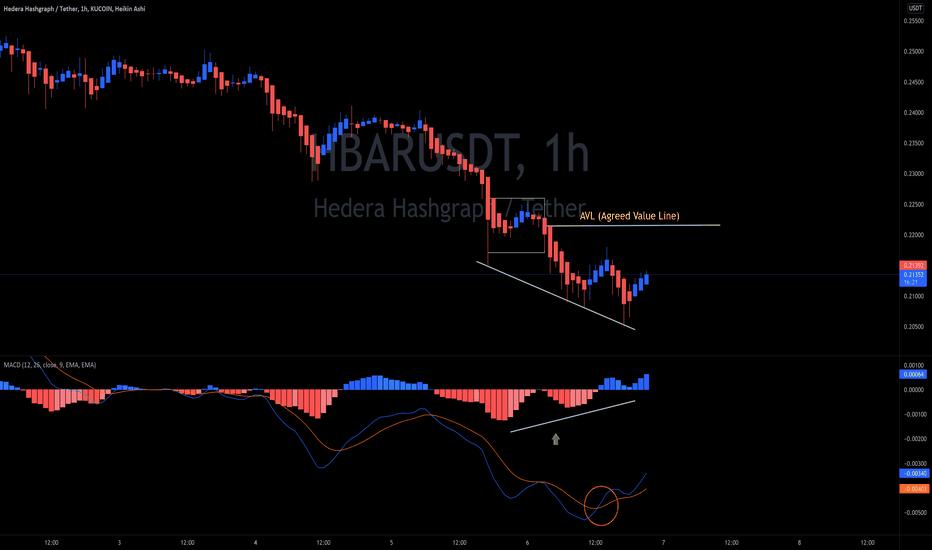
Task: Select the horizontal AVL line drawing
Action: pos(635,225)
